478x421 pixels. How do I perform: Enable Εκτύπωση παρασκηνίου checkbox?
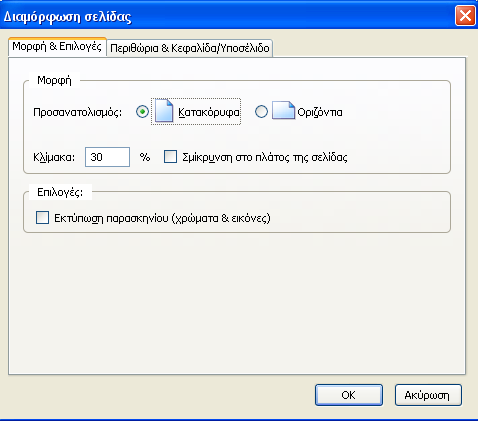pyautogui.click(x=42, y=218)
